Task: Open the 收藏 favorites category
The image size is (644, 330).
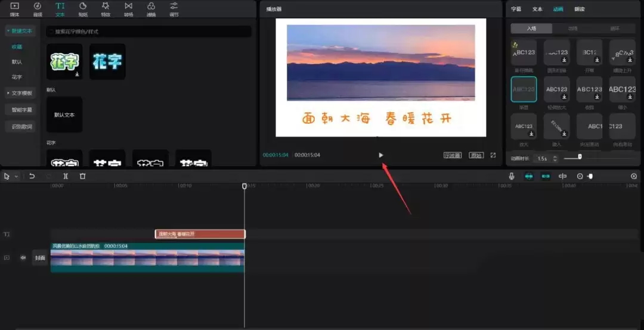Action: (17, 47)
